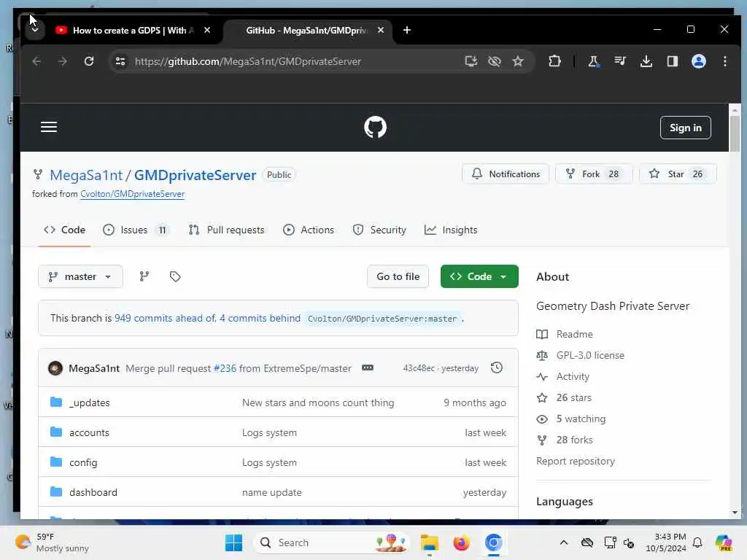
Task: Open MegaSa1nt commit author avatar
Action: [55, 368]
